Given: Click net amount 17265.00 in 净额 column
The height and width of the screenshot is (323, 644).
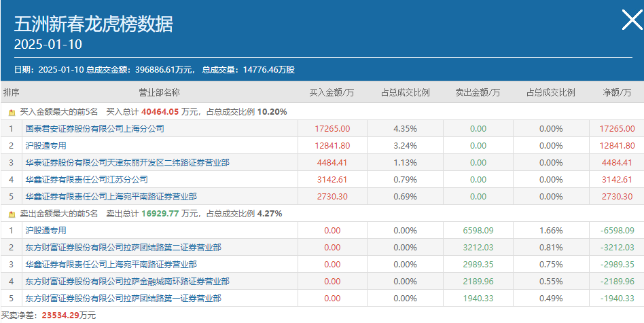Looking at the screenshot, I should coord(617,129).
